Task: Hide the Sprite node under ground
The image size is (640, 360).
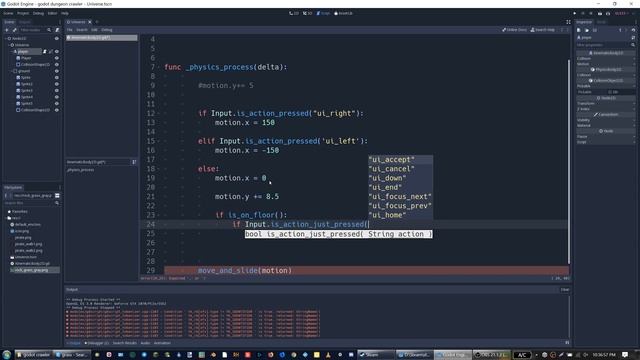Action: tap(57, 78)
